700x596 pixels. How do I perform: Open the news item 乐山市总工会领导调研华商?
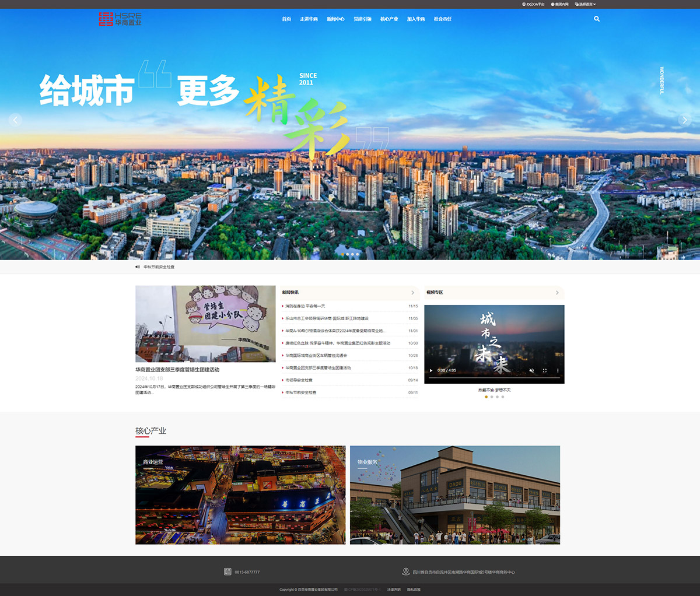coord(327,318)
